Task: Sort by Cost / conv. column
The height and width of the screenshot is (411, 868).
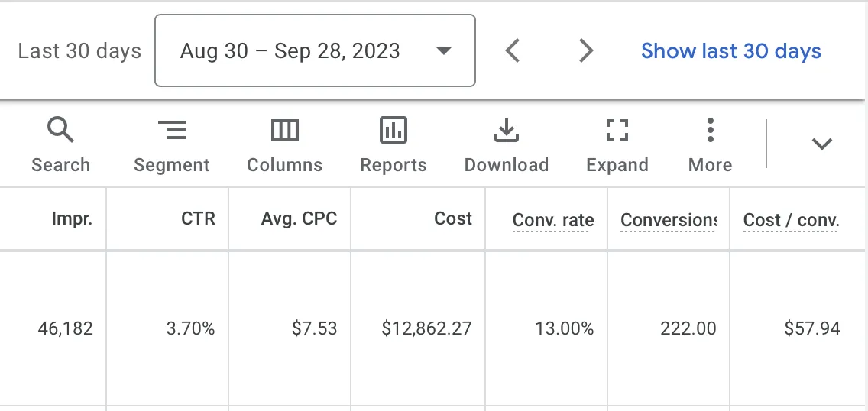Action: pos(791,220)
